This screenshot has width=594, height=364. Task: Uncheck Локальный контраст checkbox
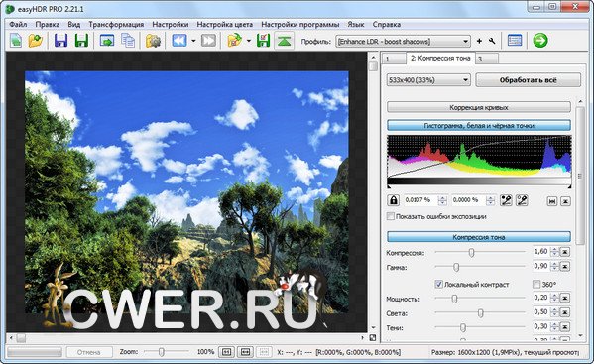pos(438,284)
